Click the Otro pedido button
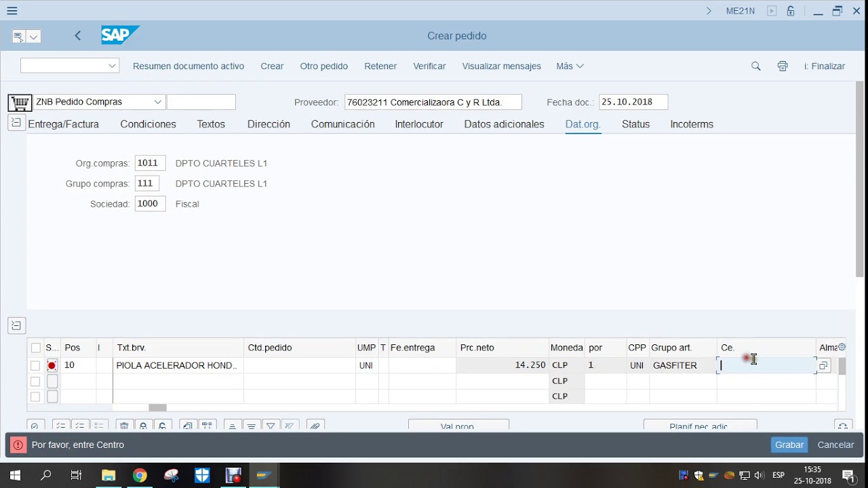Viewport: 868px width, 488px height. (x=324, y=66)
